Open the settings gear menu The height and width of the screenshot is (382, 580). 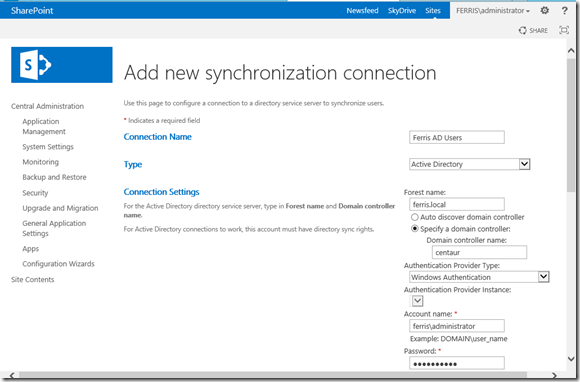tap(544, 10)
